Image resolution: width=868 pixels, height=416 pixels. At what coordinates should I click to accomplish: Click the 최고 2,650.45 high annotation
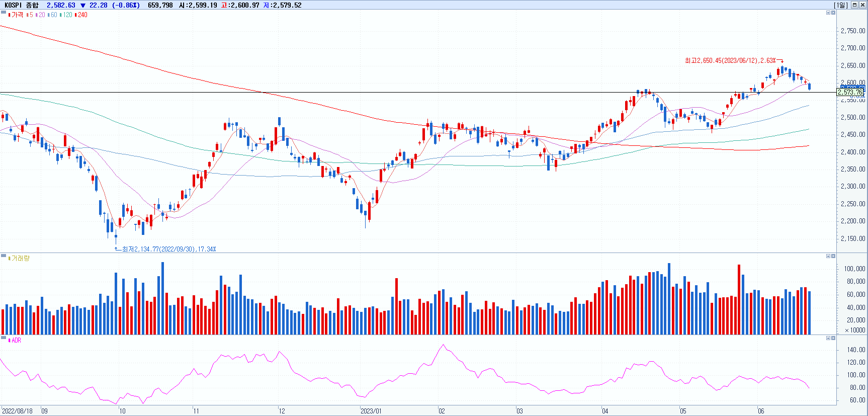point(730,60)
